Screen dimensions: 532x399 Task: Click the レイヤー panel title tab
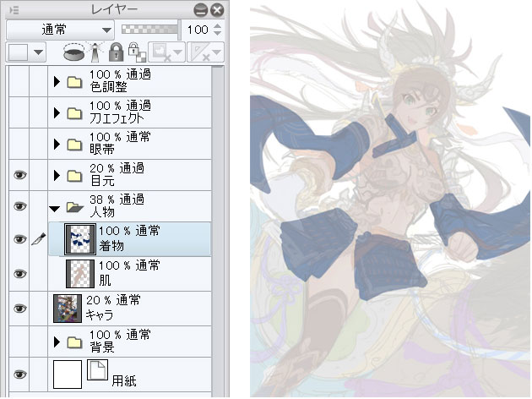(x=114, y=9)
